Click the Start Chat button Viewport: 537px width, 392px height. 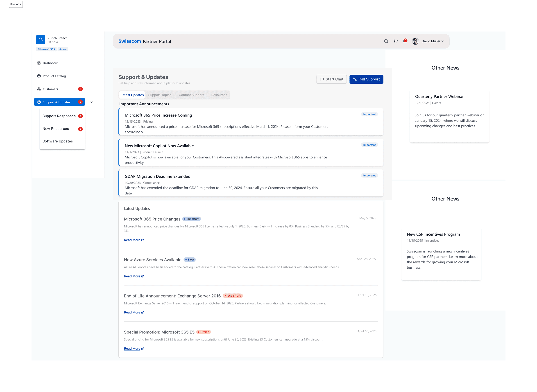(331, 79)
